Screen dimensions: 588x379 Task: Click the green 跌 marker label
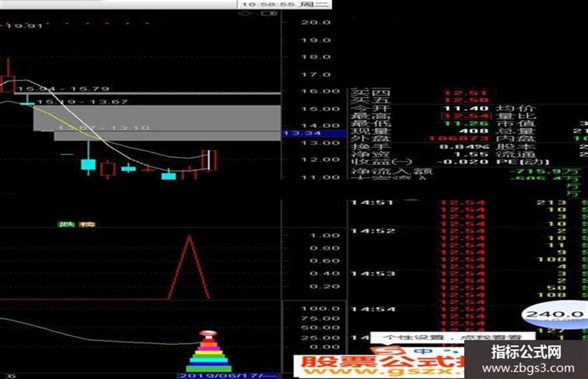(67, 225)
